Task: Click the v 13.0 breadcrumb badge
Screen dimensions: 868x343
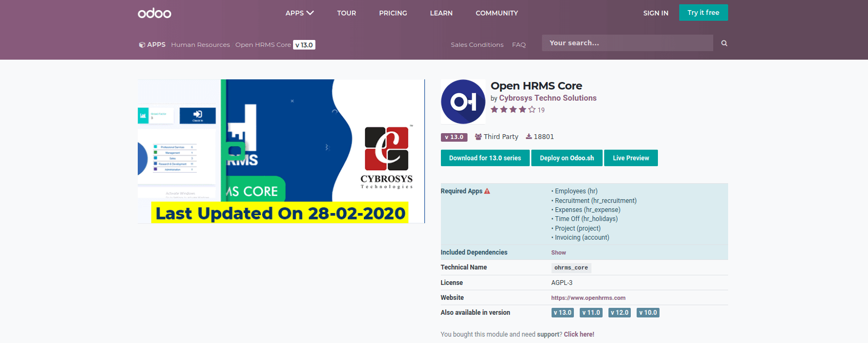Action: [x=304, y=45]
